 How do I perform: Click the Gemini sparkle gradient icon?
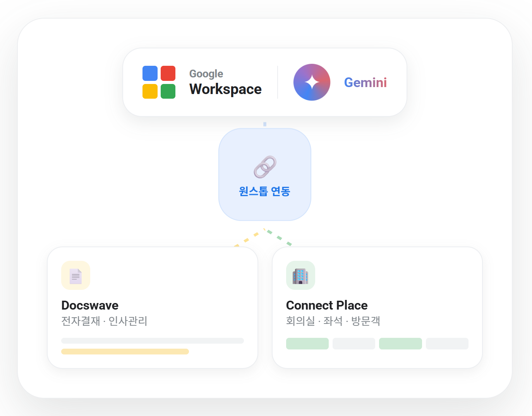312,82
